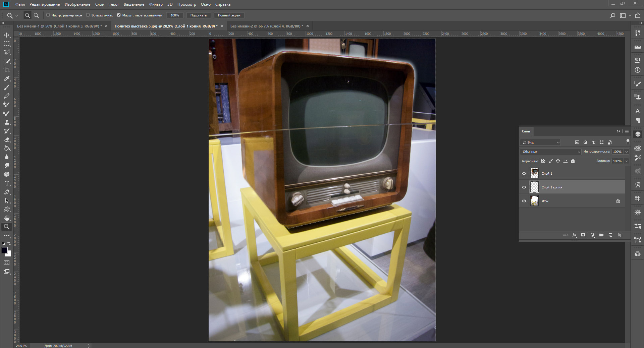Select the Hand tool

7,218
